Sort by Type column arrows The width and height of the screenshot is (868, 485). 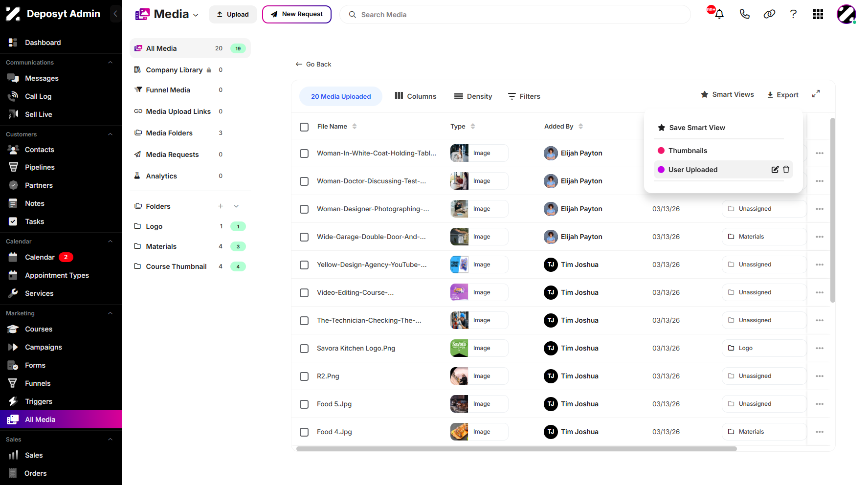[x=473, y=126]
